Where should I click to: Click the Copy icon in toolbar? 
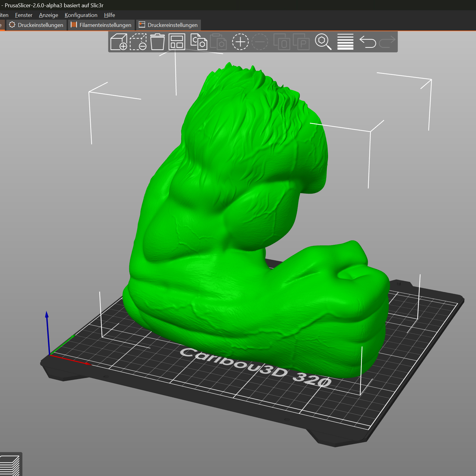(199, 42)
